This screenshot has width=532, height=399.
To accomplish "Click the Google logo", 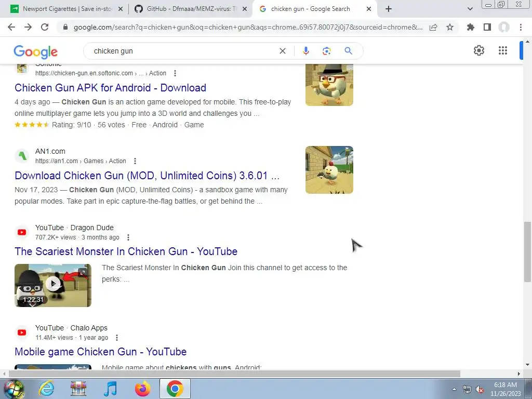I will tap(36, 52).
